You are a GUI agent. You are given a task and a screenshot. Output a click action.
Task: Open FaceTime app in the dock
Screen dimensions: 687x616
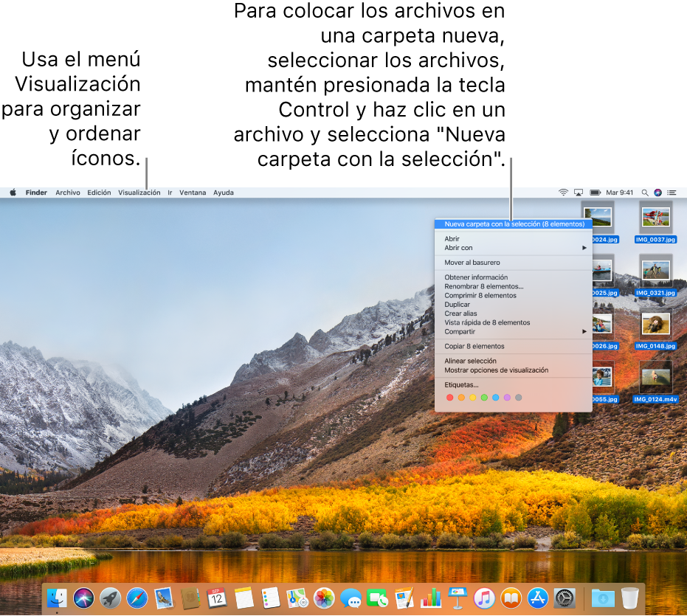click(377, 598)
